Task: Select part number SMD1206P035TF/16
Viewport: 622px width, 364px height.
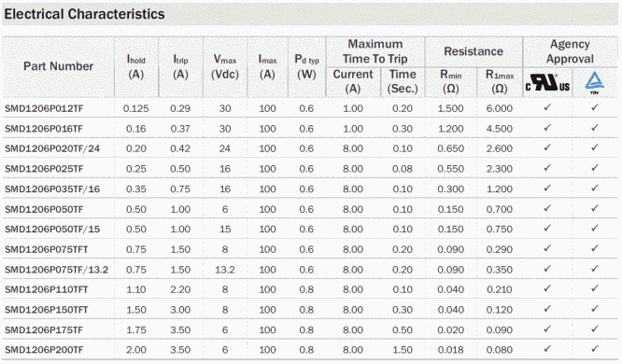Action: [52, 189]
